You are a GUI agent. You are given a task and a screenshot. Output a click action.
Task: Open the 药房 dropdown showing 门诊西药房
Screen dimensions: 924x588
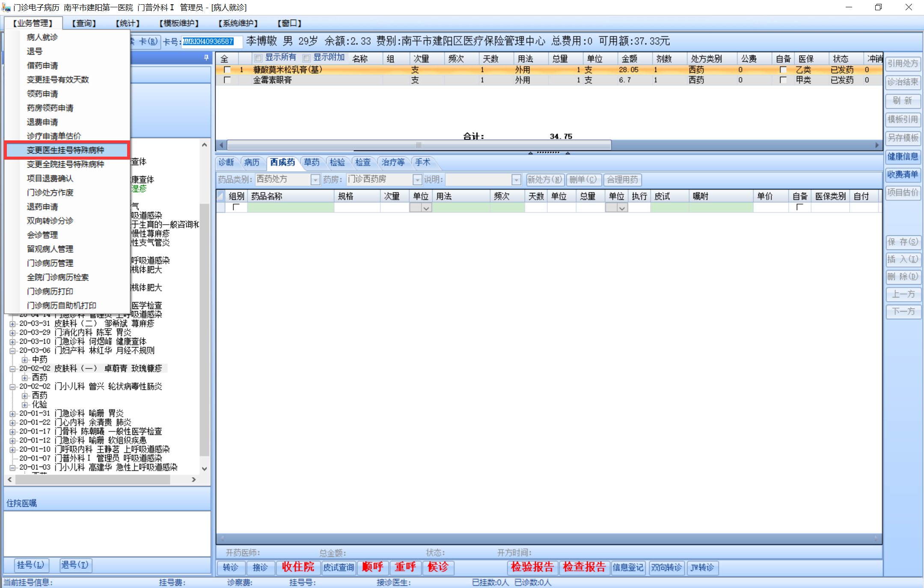pos(417,180)
